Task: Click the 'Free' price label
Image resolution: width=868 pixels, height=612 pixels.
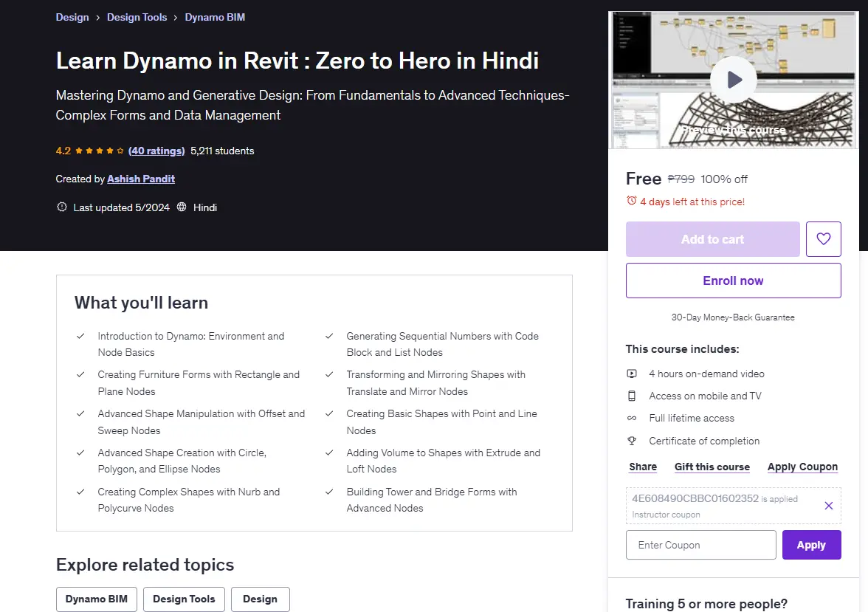Action: [644, 179]
